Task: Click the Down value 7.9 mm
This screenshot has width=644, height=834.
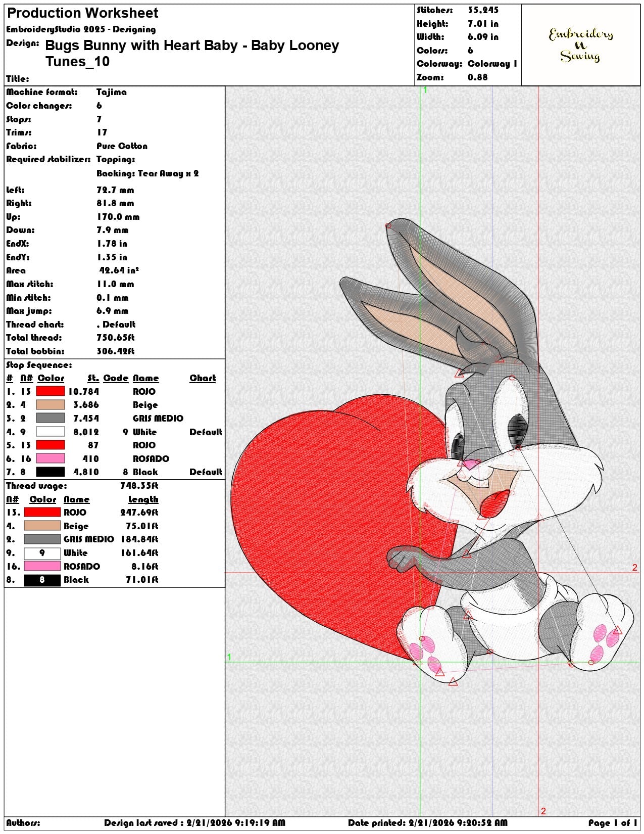Action: point(112,230)
